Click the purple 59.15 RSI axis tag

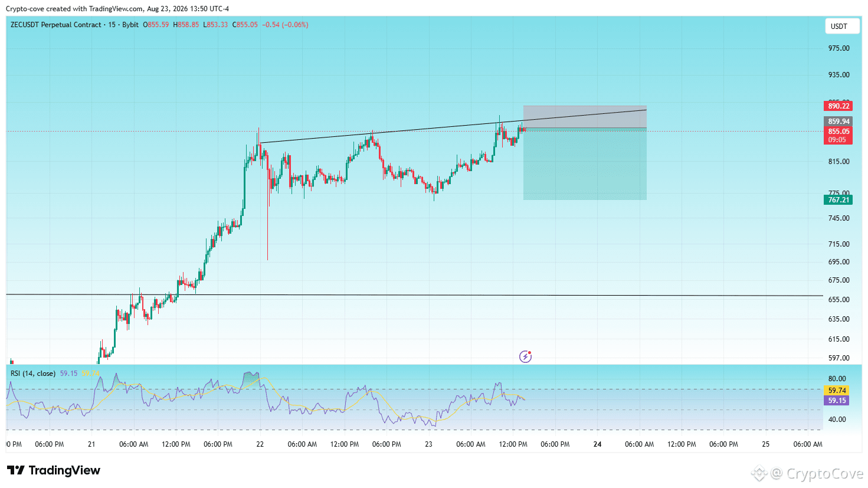tap(837, 401)
